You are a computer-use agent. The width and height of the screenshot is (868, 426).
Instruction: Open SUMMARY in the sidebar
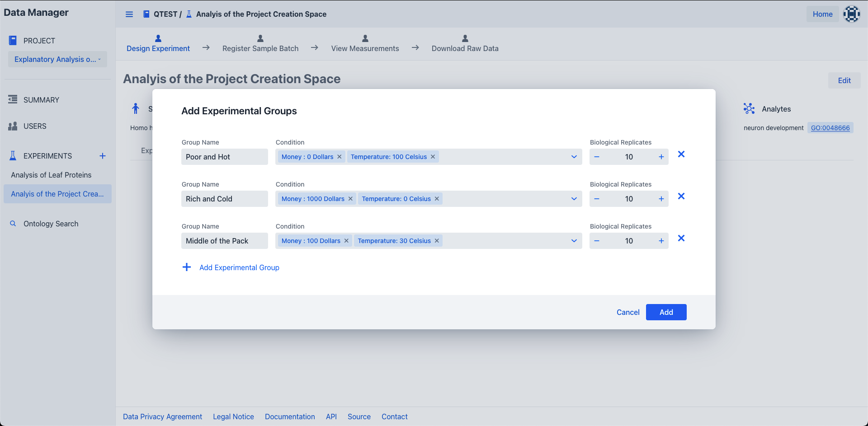41,100
